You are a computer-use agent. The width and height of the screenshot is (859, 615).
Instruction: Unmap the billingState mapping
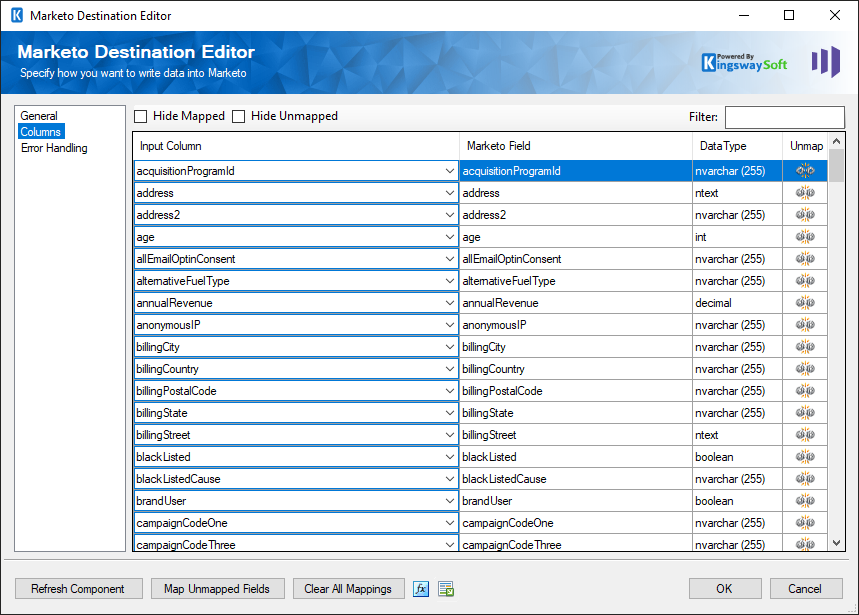805,413
